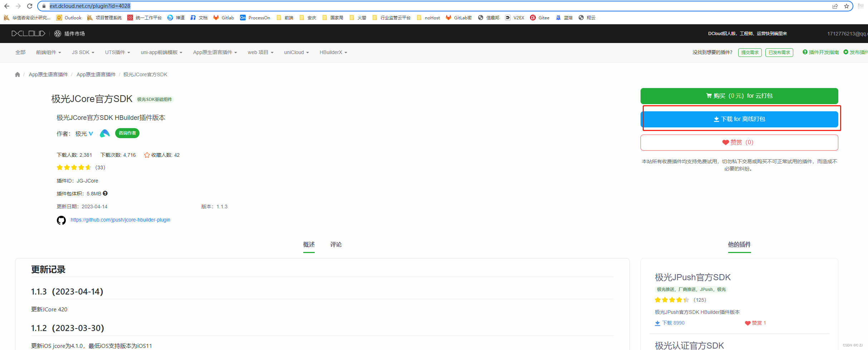Expand the App原生语言插件 nav dropdown
This screenshot has height=350, width=868.
pos(215,52)
